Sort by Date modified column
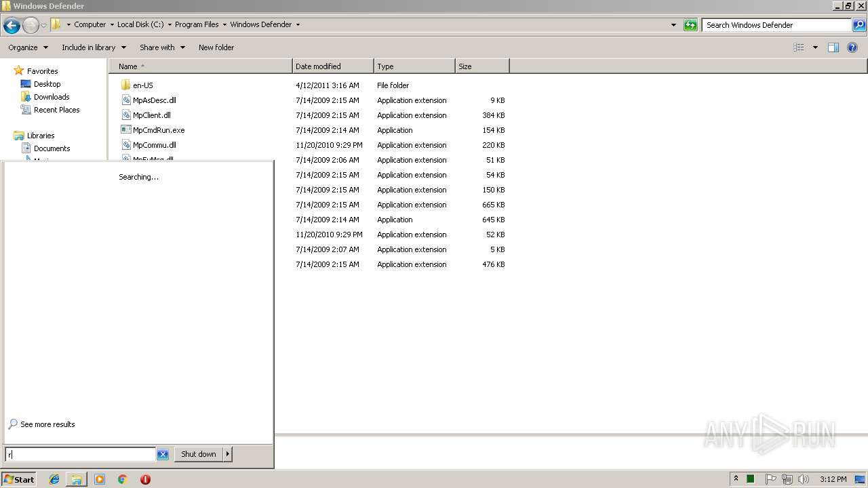Viewport: 868px width, 488px height. click(333, 66)
